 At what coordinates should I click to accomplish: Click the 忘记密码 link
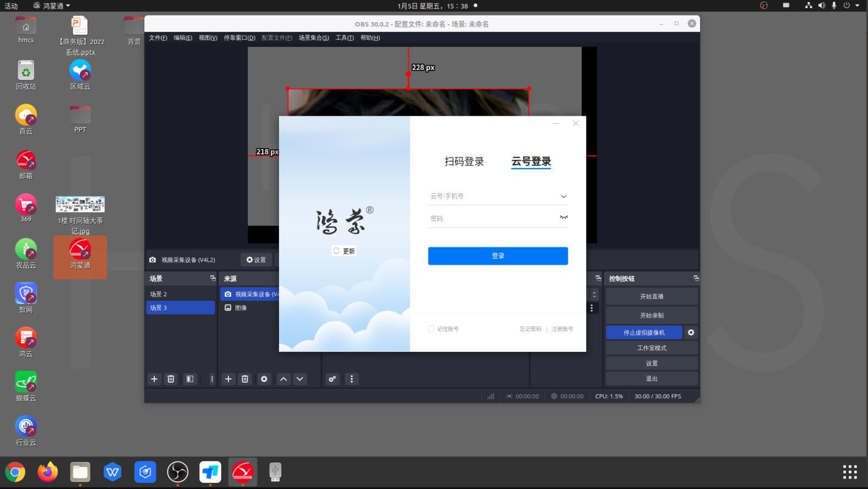pyautogui.click(x=530, y=329)
